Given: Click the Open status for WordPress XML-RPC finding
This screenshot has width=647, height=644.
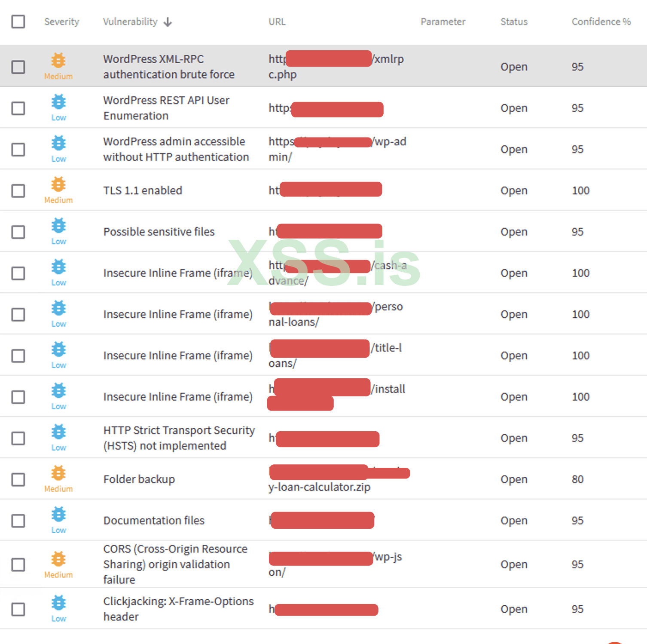Looking at the screenshot, I should (x=514, y=67).
